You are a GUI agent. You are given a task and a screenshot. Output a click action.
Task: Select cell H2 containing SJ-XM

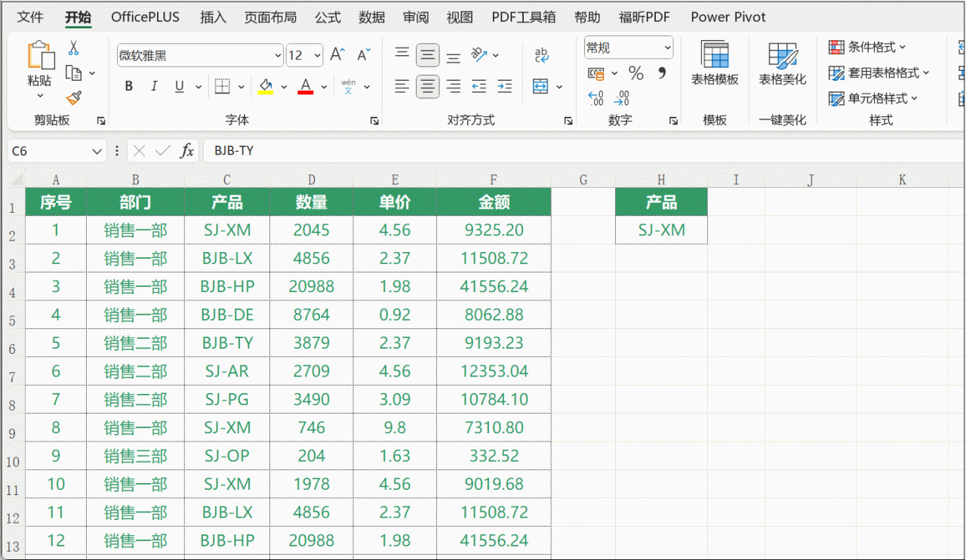(x=662, y=230)
